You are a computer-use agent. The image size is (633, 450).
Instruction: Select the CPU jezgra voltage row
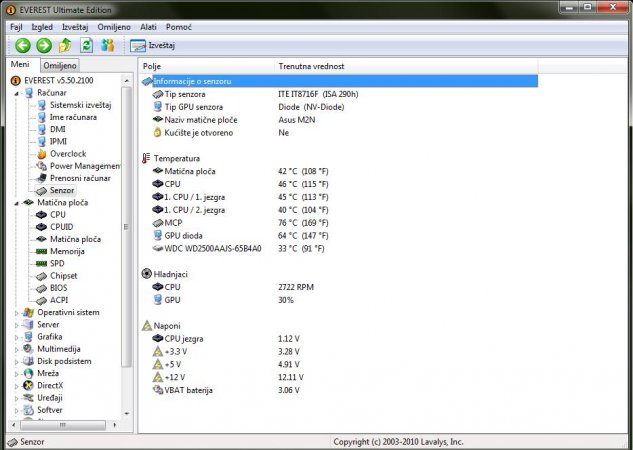340,339
